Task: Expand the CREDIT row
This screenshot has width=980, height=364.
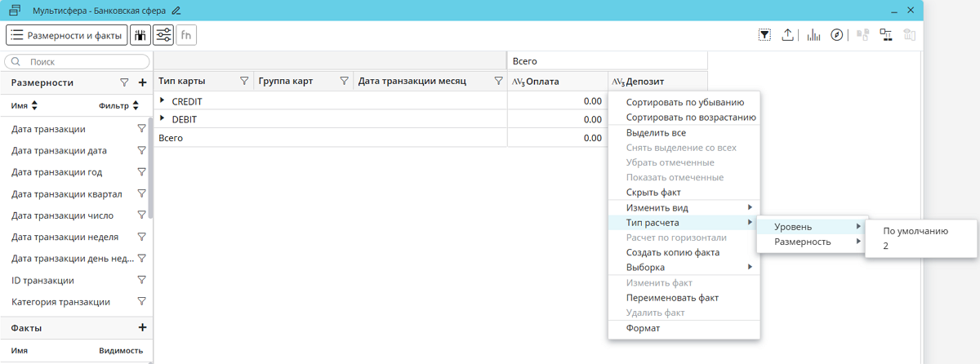Action: coord(163,101)
